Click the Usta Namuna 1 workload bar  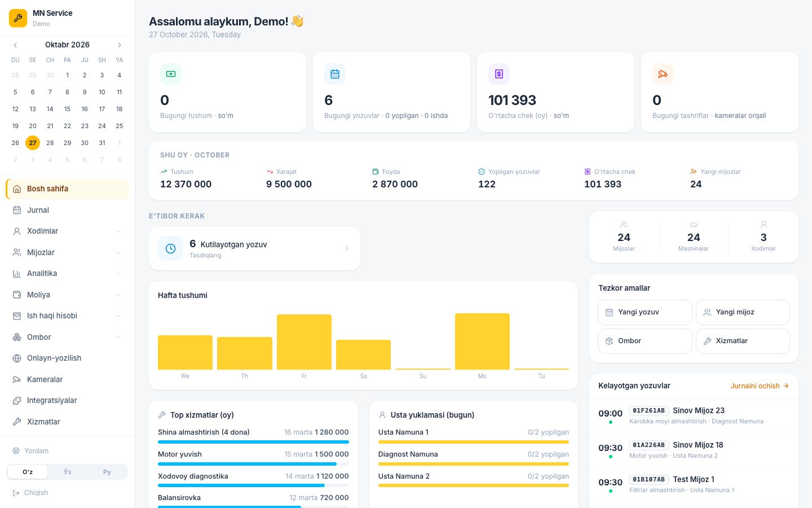pyautogui.click(x=474, y=442)
